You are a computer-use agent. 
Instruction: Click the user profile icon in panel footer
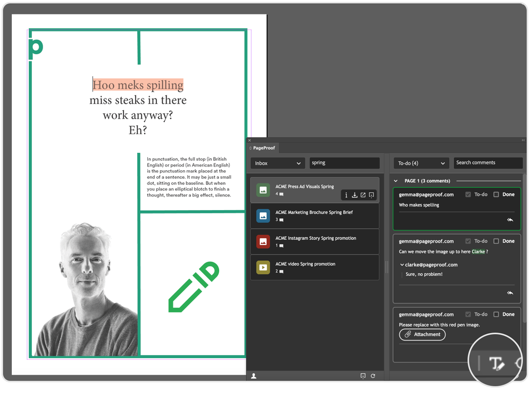coord(253,376)
